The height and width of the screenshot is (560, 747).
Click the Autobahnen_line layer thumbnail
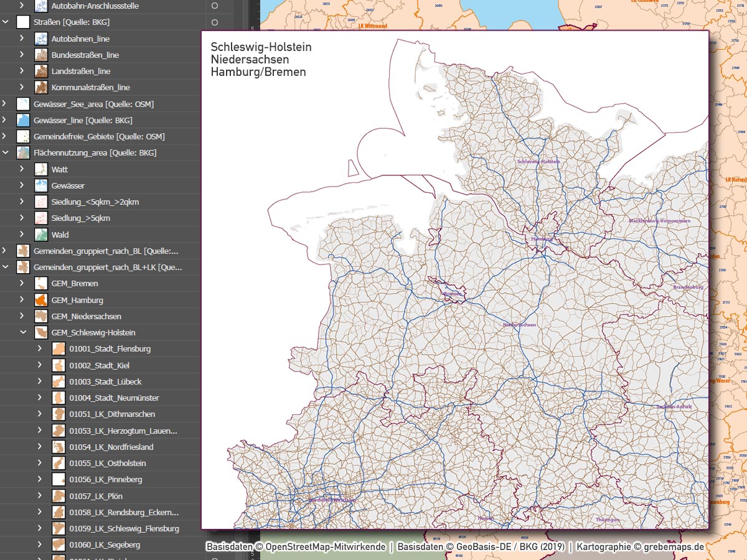coord(41,39)
